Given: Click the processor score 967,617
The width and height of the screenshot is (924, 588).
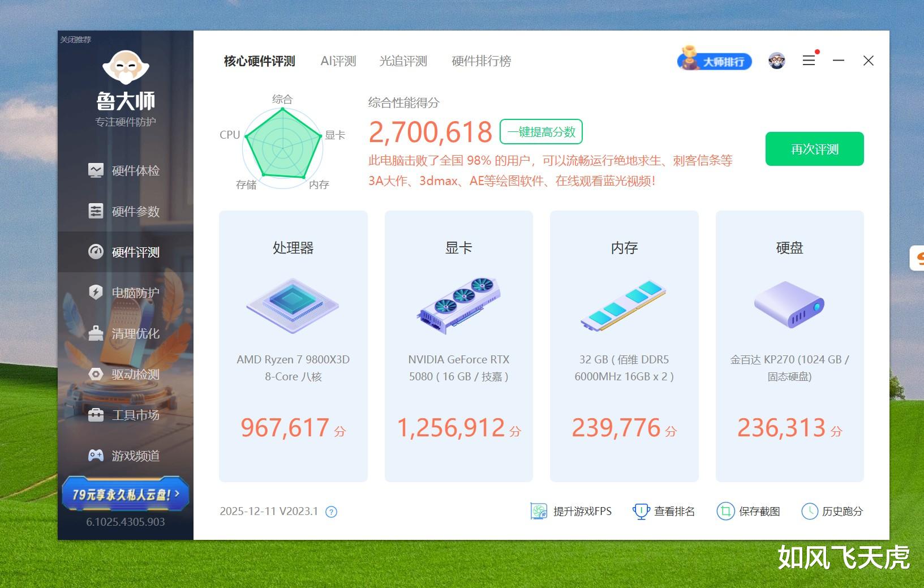Looking at the screenshot, I should 285,428.
